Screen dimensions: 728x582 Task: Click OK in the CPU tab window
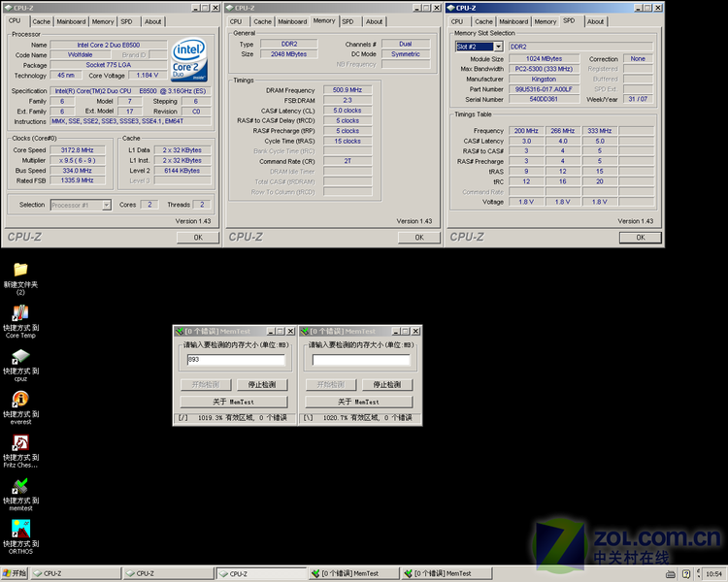click(198, 237)
